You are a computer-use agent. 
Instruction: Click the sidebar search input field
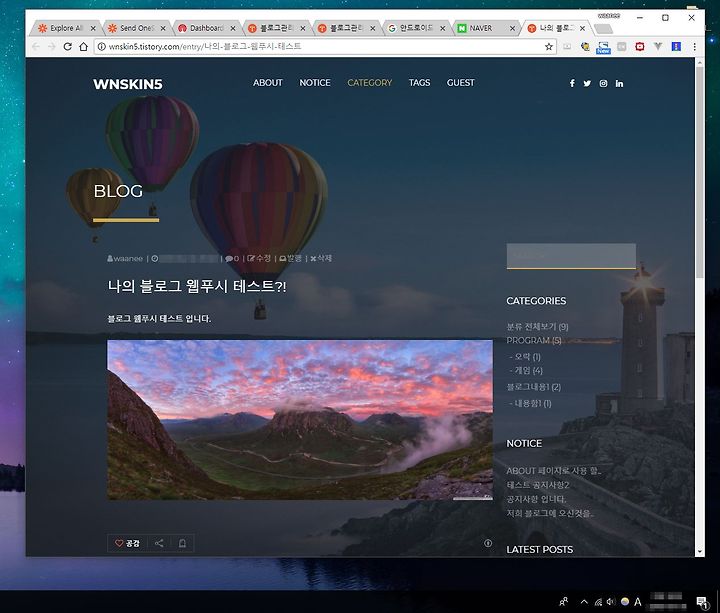coord(571,256)
